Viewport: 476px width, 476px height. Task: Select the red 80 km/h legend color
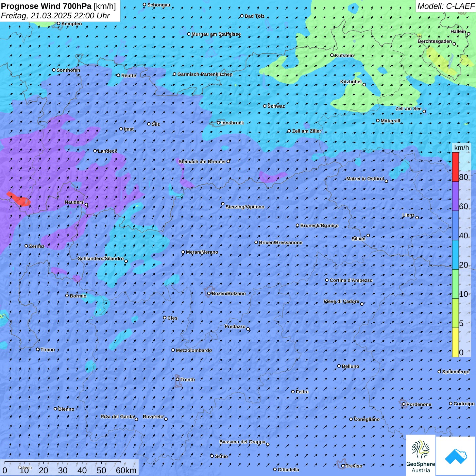[455, 167]
